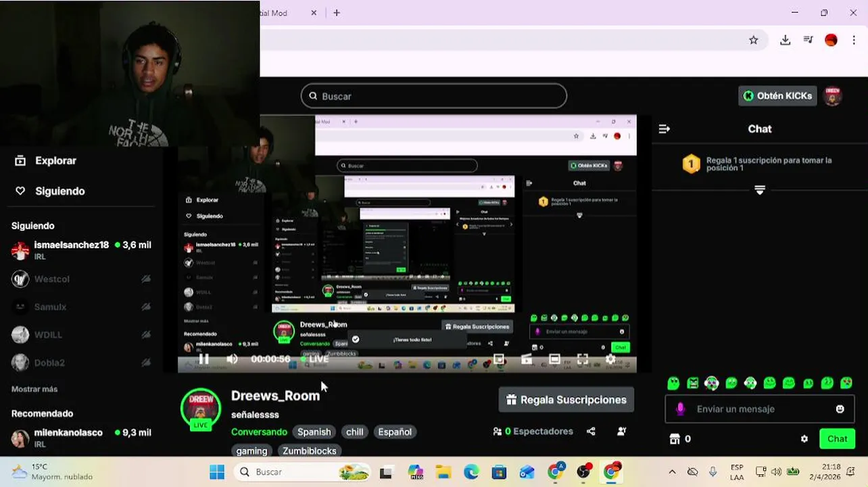Insert the angry green emote
Screen dimensions: 868x487
(x=693, y=384)
